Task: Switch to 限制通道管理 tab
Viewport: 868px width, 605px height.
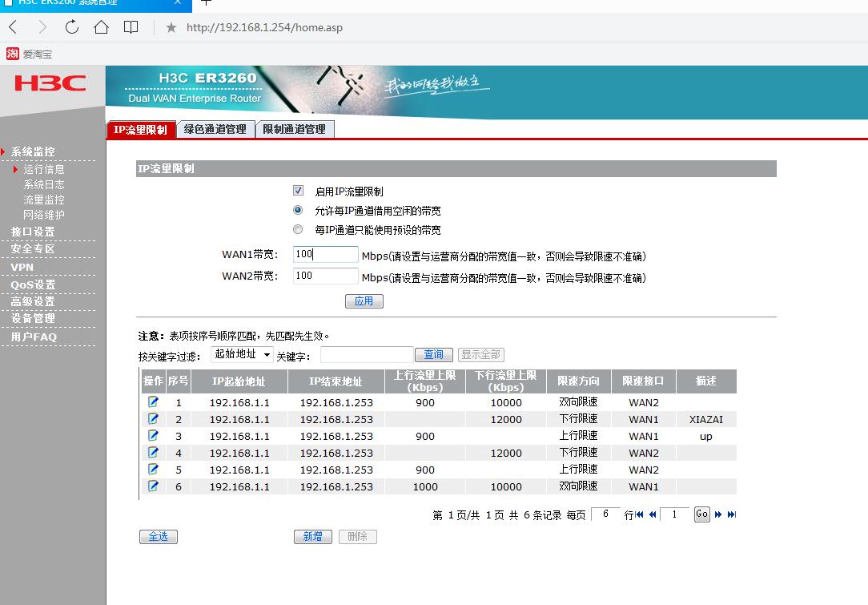Action: coord(295,129)
